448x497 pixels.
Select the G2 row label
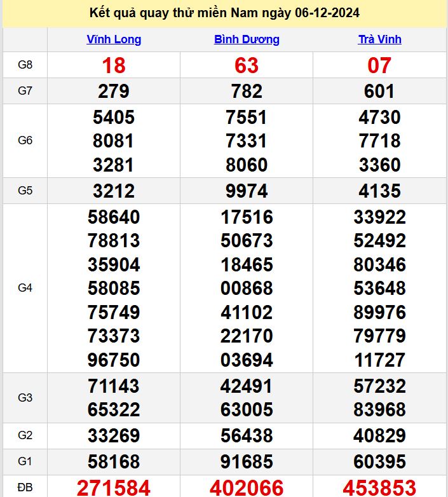25,435
